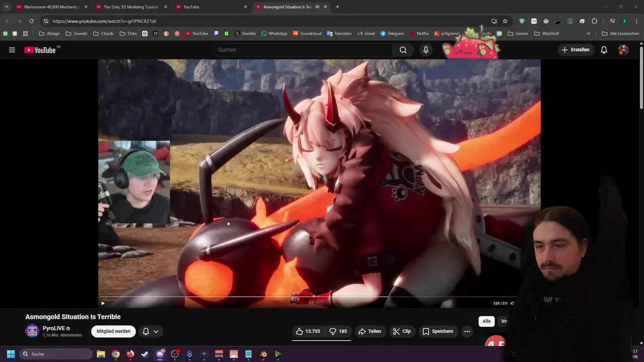Open the account avatar menu
The image size is (644, 362).
(x=623, y=50)
